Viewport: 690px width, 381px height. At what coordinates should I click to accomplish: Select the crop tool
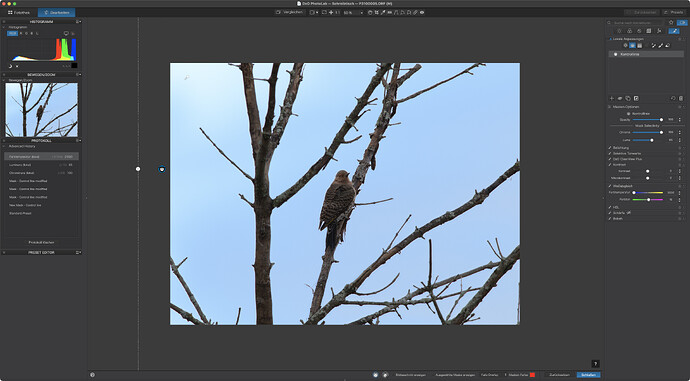(x=377, y=12)
